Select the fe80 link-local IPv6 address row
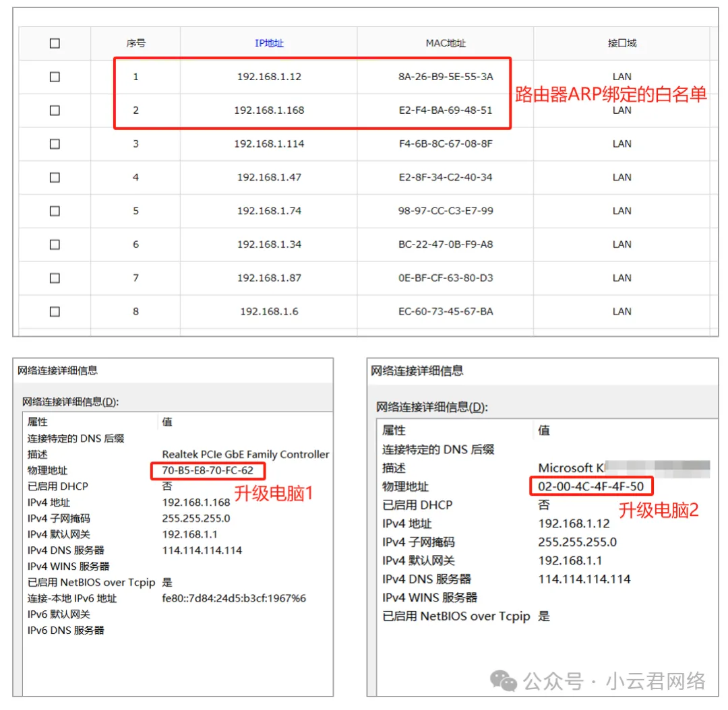The width and height of the screenshot is (728, 710). [234, 598]
